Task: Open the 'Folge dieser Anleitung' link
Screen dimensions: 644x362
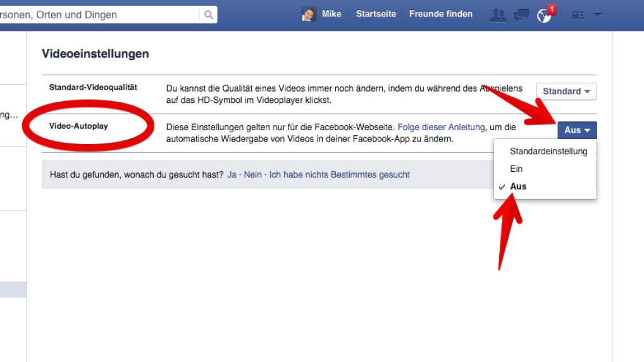Action: click(x=441, y=127)
